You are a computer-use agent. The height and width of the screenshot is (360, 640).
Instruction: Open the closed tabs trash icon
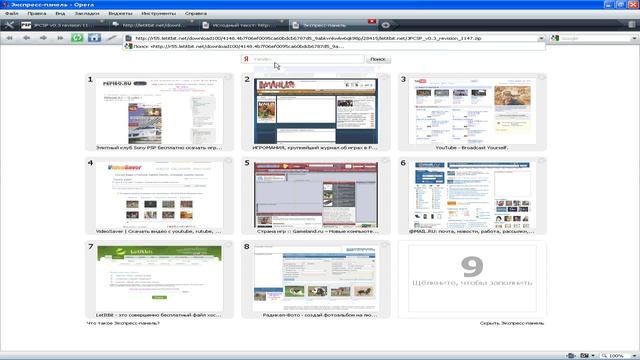tap(632, 25)
